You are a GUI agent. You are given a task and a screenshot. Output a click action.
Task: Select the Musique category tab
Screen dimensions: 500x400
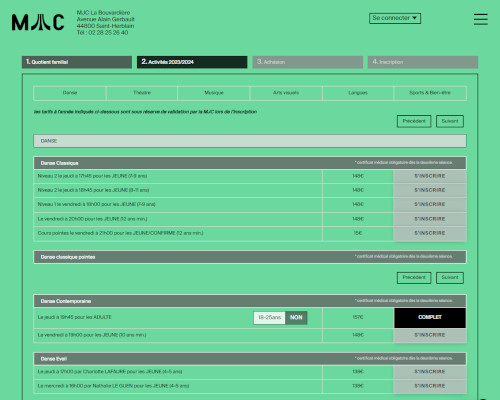click(x=214, y=93)
